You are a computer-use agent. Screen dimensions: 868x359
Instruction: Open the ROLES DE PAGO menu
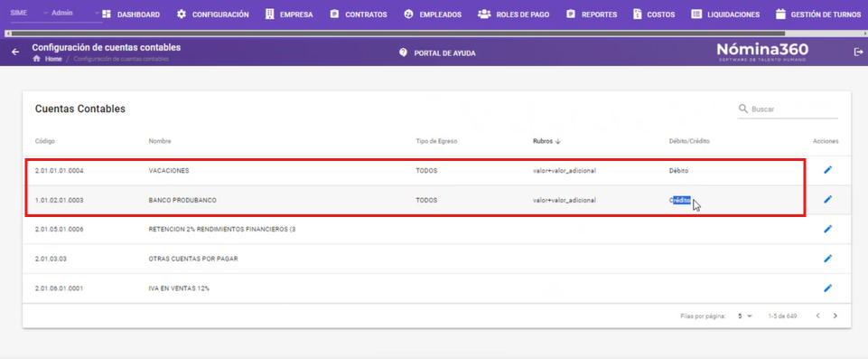tap(523, 15)
